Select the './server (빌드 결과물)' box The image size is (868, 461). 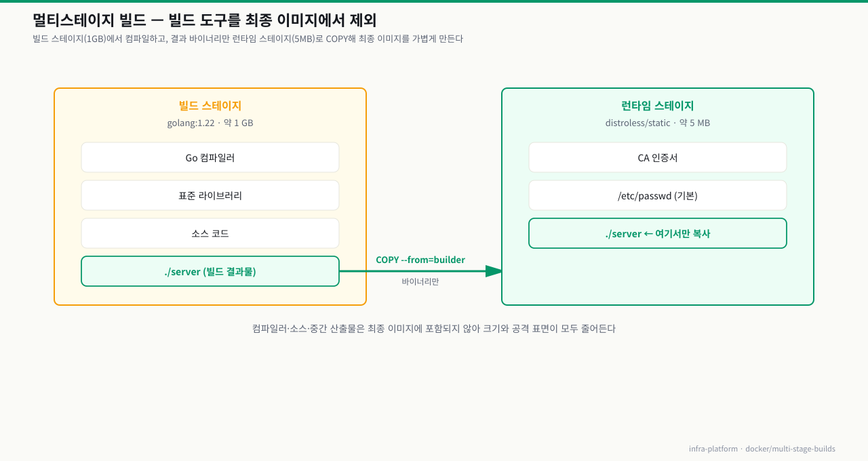(210, 271)
